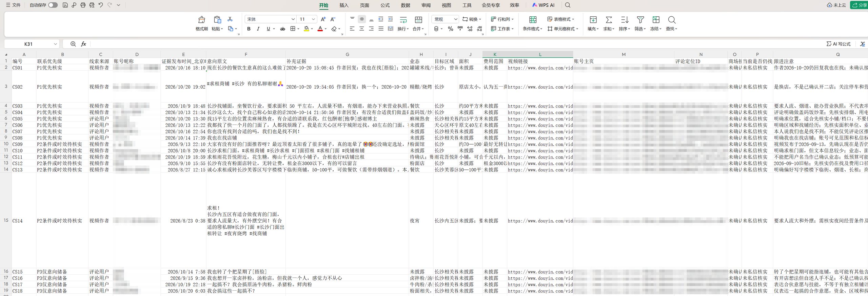Image resolution: width=868 pixels, height=296 pixels.
Task: Click the Freeze panes (冻结) icon
Action: pyautogui.click(x=656, y=20)
